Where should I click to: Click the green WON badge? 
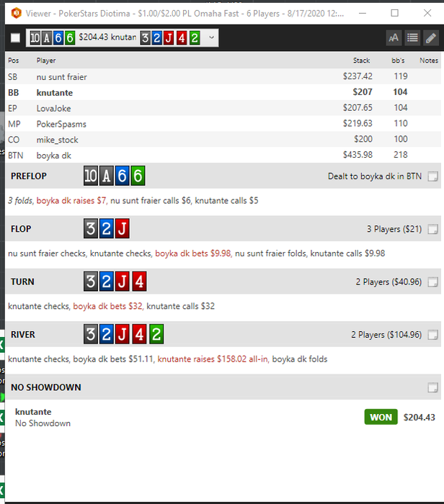381,417
